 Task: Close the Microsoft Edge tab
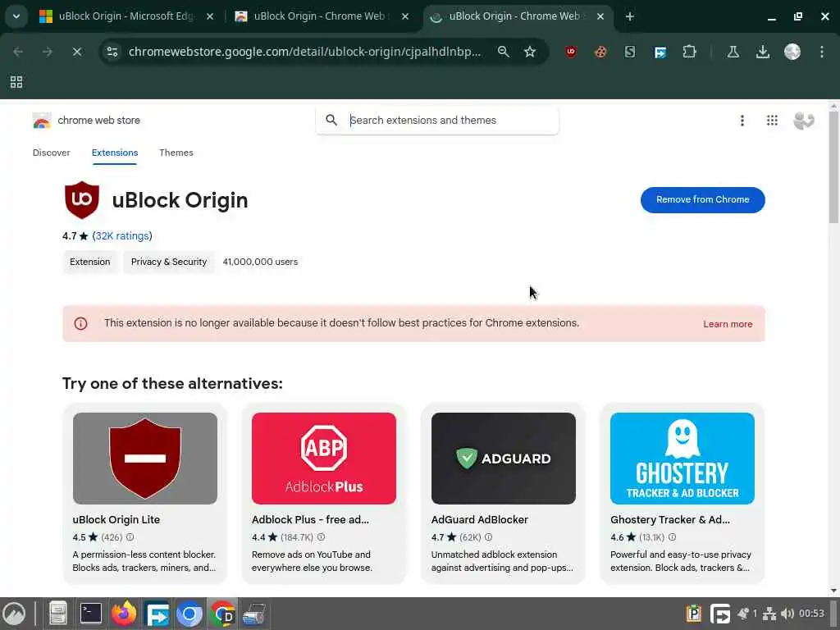(x=210, y=16)
